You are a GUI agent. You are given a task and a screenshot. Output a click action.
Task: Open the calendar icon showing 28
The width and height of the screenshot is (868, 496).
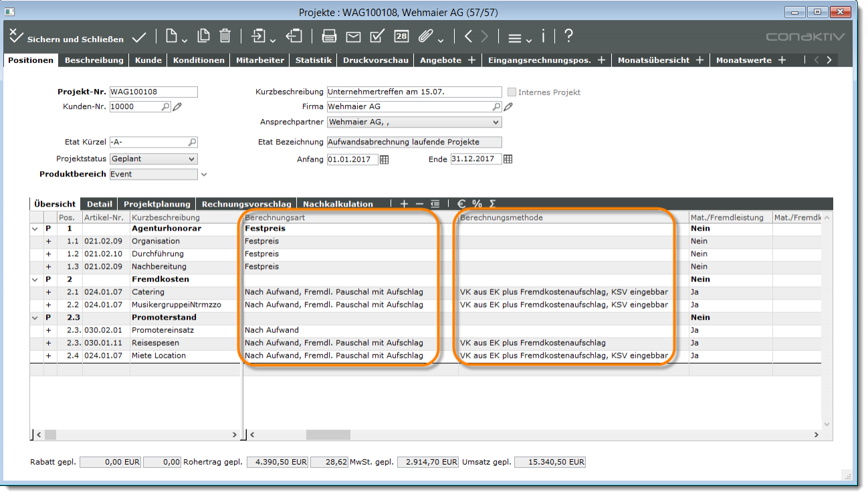coord(401,36)
